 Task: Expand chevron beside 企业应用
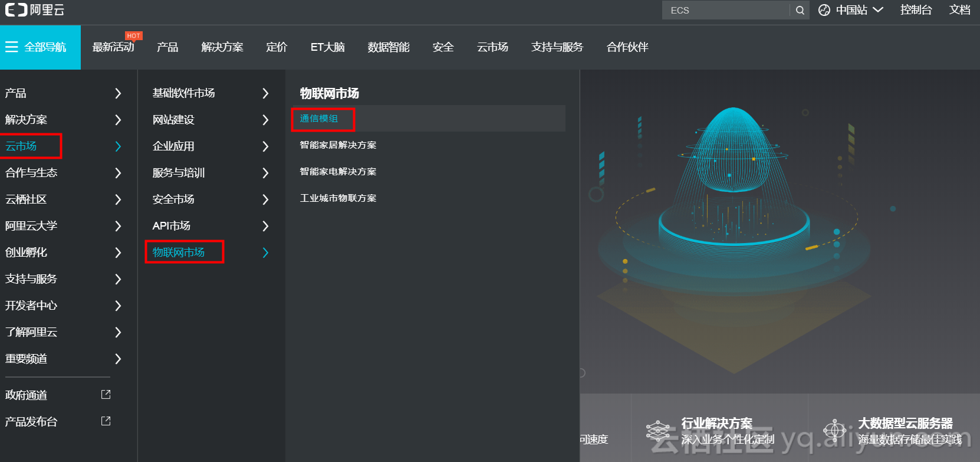tap(265, 146)
